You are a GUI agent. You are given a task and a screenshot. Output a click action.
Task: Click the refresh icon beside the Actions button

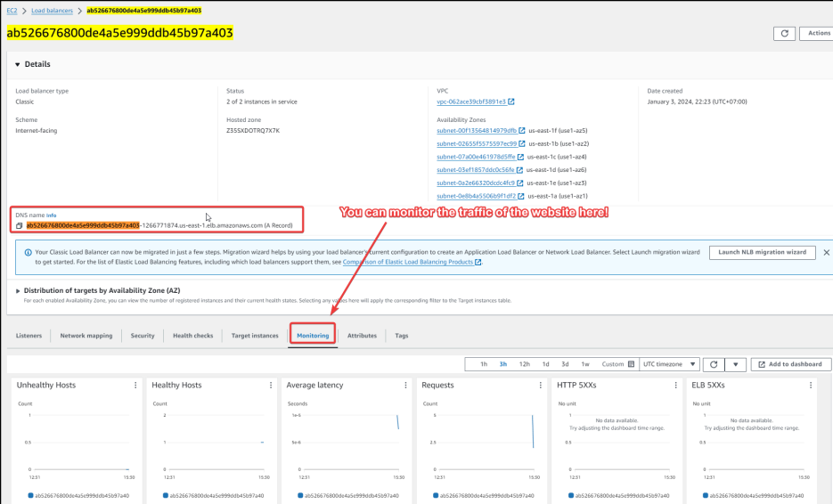click(784, 34)
